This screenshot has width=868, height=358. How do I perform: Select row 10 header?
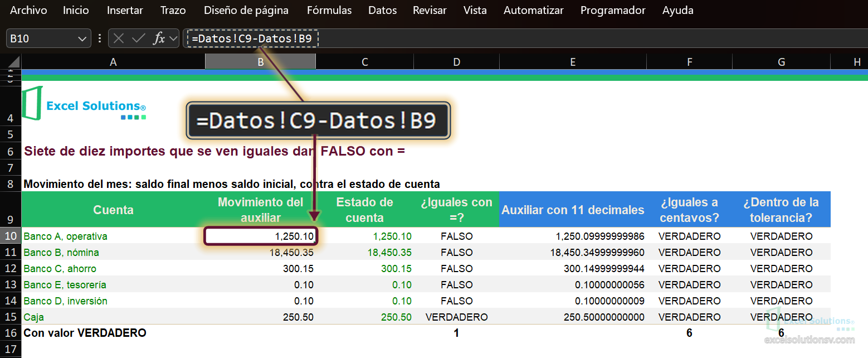pyautogui.click(x=11, y=236)
